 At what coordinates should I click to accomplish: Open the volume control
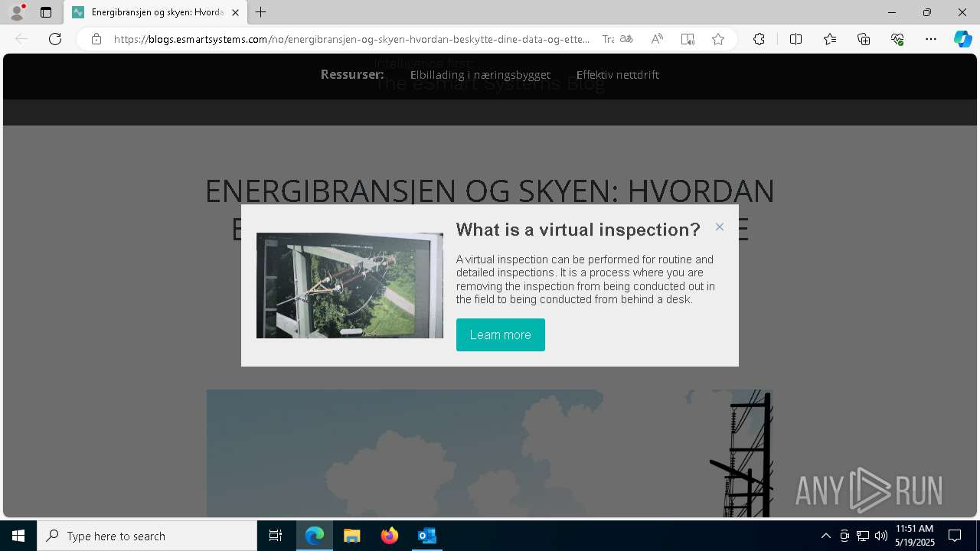click(x=880, y=536)
